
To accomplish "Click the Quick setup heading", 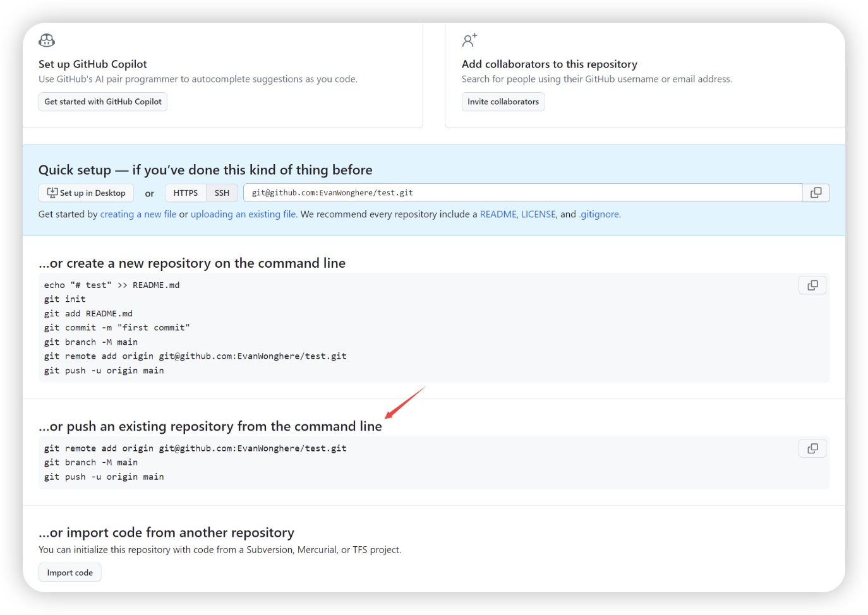I will coord(205,170).
